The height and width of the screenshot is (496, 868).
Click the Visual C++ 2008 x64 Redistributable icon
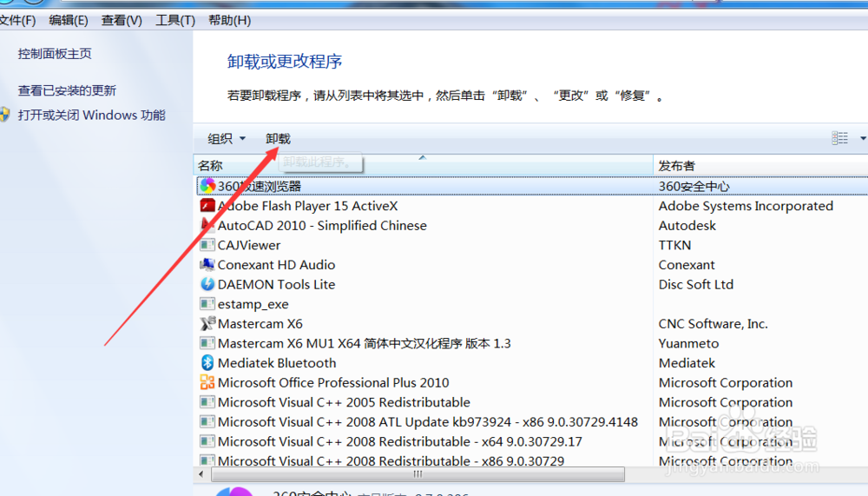coord(207,441)
